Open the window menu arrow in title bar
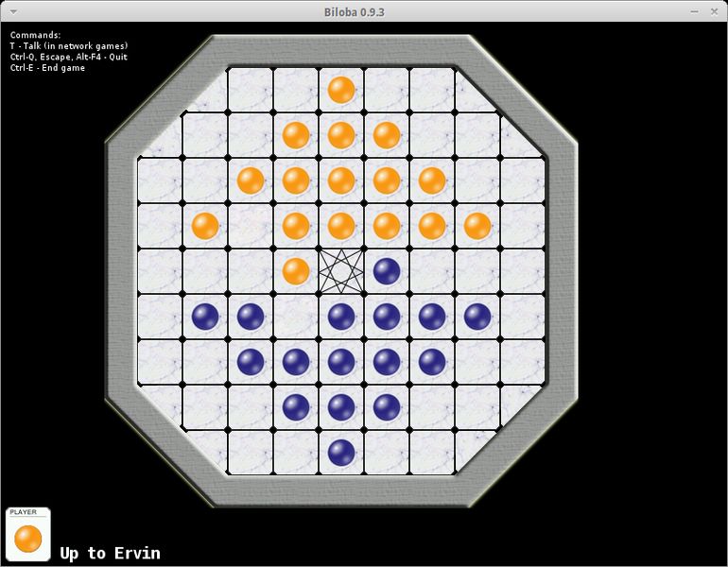Viewport: 728px width, 567px height. (x=13, y=12)
